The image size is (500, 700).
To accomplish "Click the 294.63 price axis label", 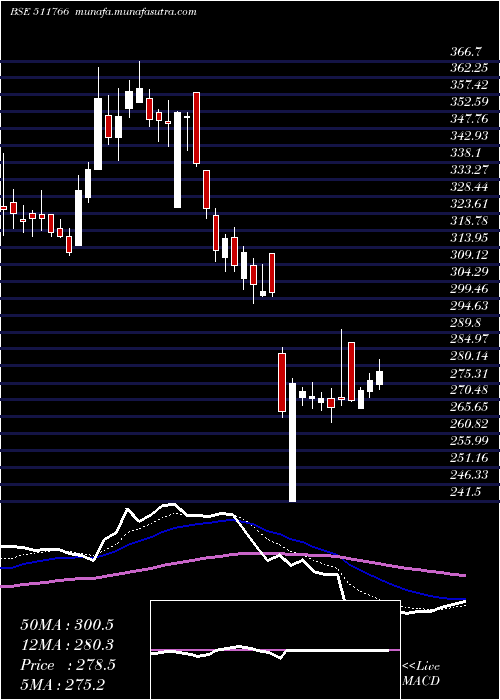I will (x=469, y=306).
